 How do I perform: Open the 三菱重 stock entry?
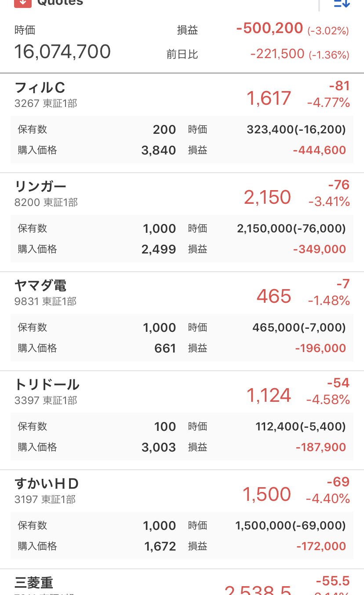pos(34,583)
